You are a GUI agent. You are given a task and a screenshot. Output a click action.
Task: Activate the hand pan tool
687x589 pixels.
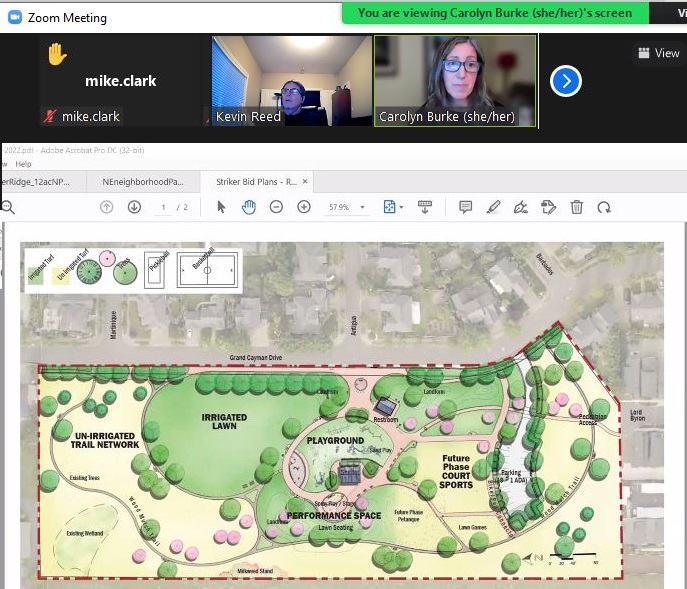point(248,207)
